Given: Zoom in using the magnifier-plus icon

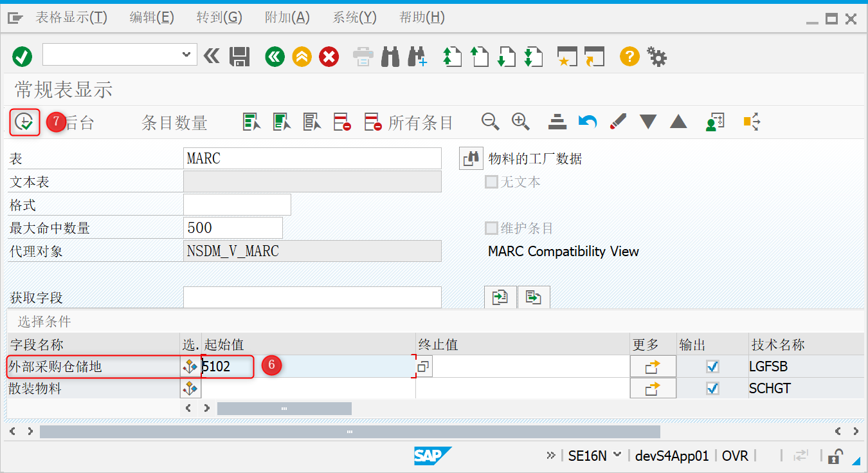Looking at the screenshot, I should pos(520,122).
